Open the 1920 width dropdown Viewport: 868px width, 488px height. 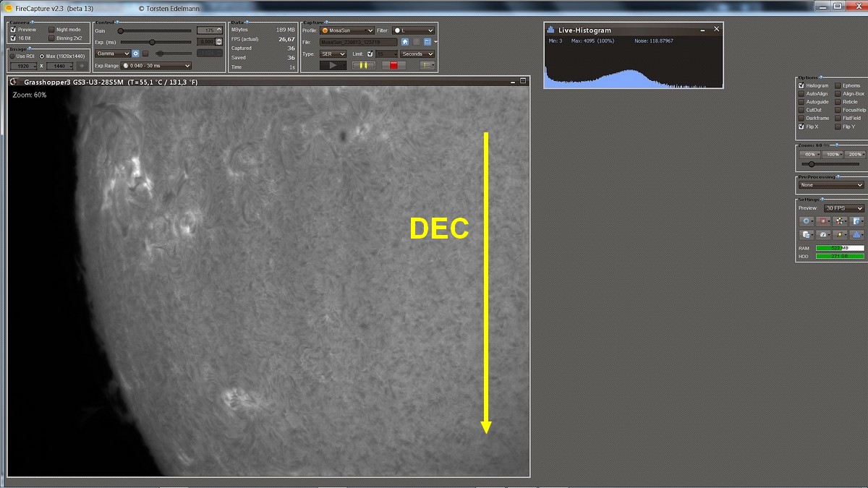click(x=24, y=66)
